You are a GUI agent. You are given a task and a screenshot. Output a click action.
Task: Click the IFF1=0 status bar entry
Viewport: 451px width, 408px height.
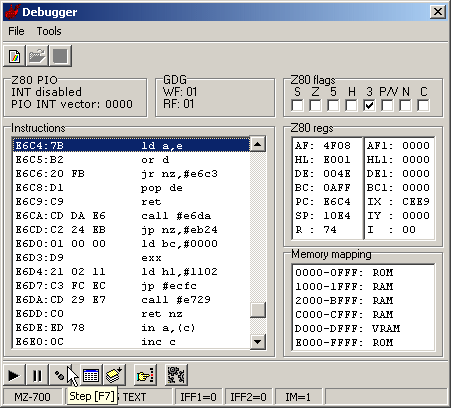[x=198, y=397]
